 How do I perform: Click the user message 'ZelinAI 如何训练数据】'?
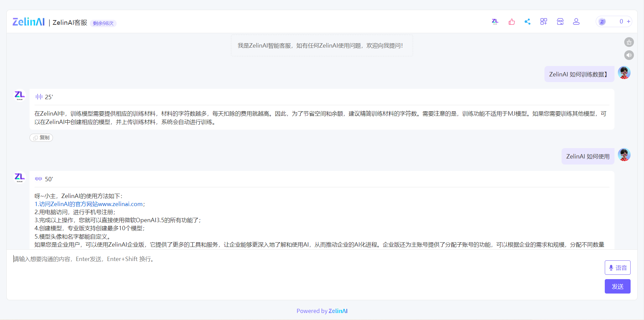click(579, 74)
